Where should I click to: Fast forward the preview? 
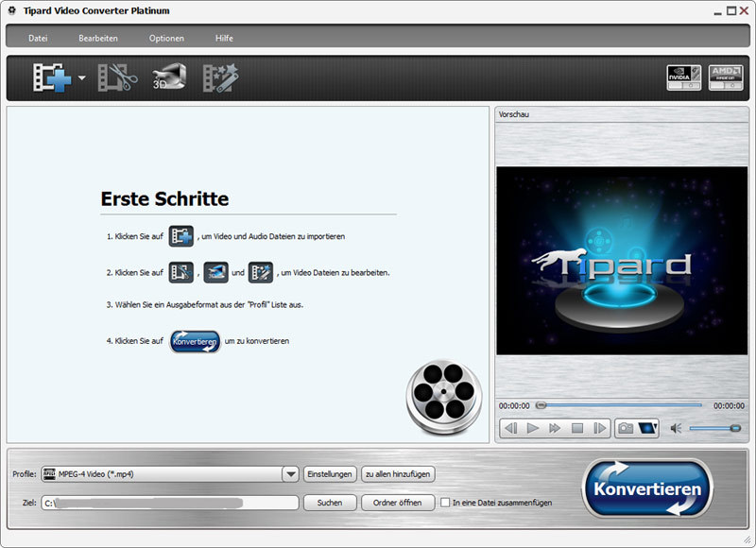click(x=555, y=428)
